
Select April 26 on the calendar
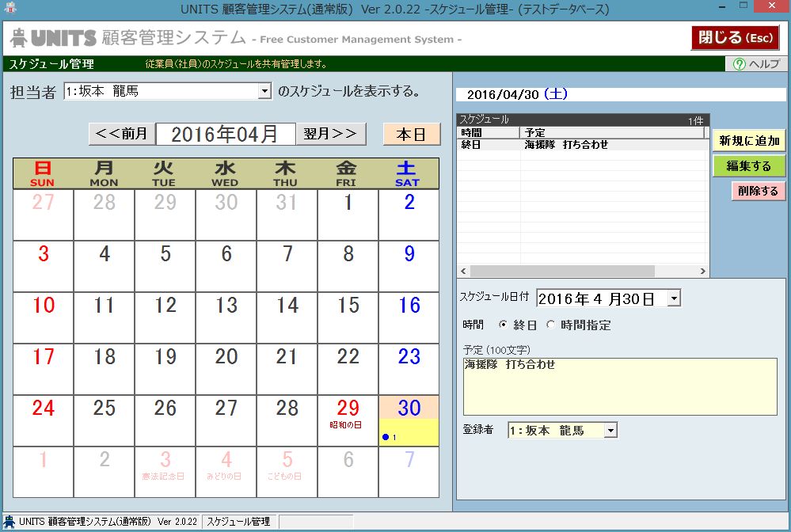[x=165, y=420]
